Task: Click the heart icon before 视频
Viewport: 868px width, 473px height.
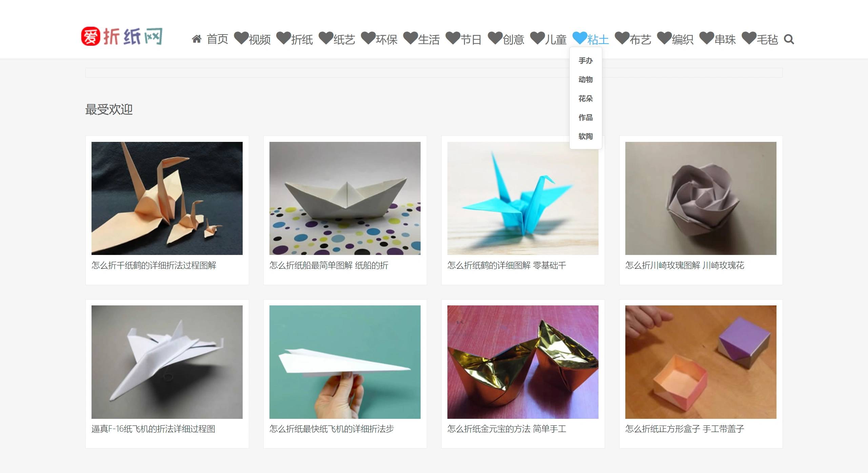Action: click(x=241, y=38)
